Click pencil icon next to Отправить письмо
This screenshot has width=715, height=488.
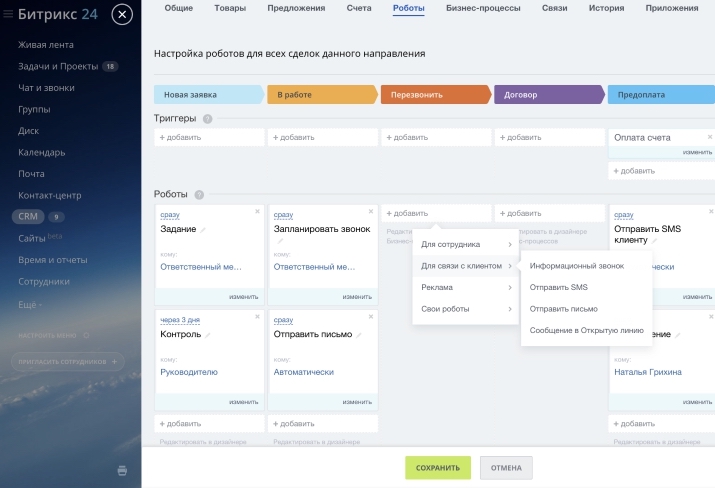(x=359, y=335)
